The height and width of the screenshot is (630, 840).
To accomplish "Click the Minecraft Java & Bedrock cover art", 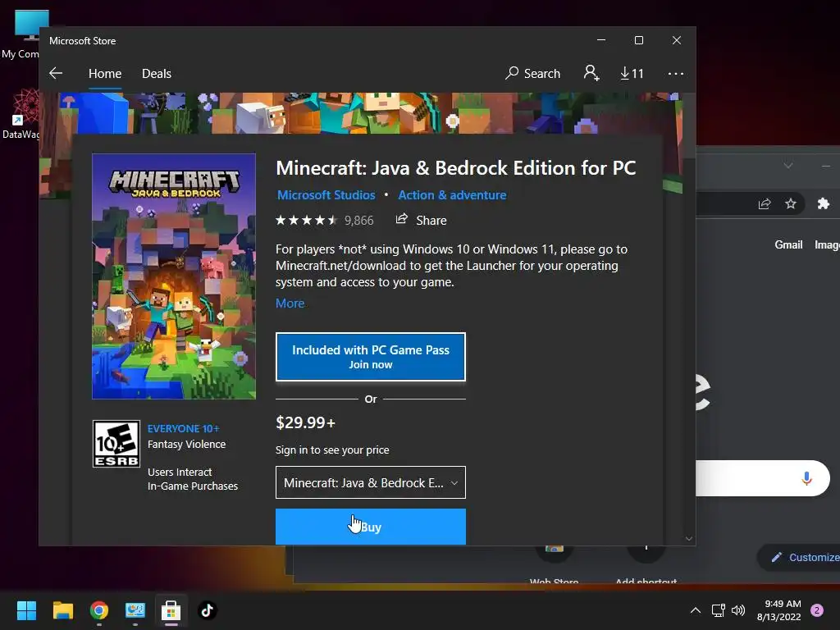I will click(174, 276).
